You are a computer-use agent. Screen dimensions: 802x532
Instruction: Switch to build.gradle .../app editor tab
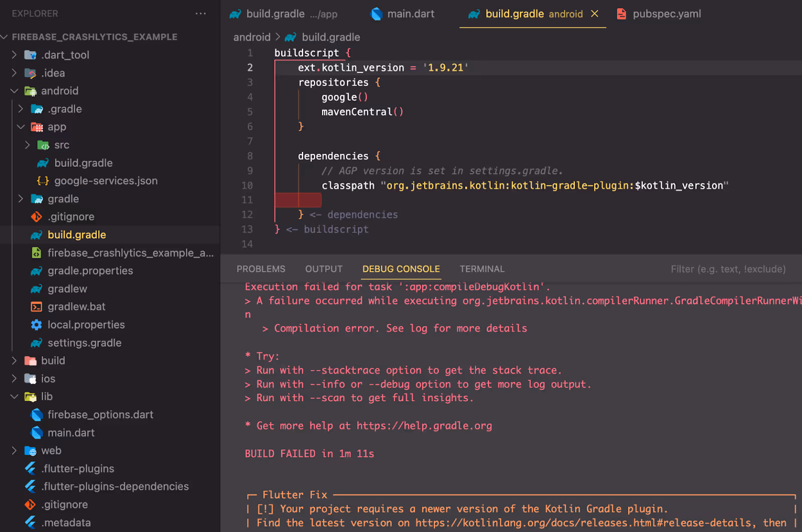(x=283, y=14)
